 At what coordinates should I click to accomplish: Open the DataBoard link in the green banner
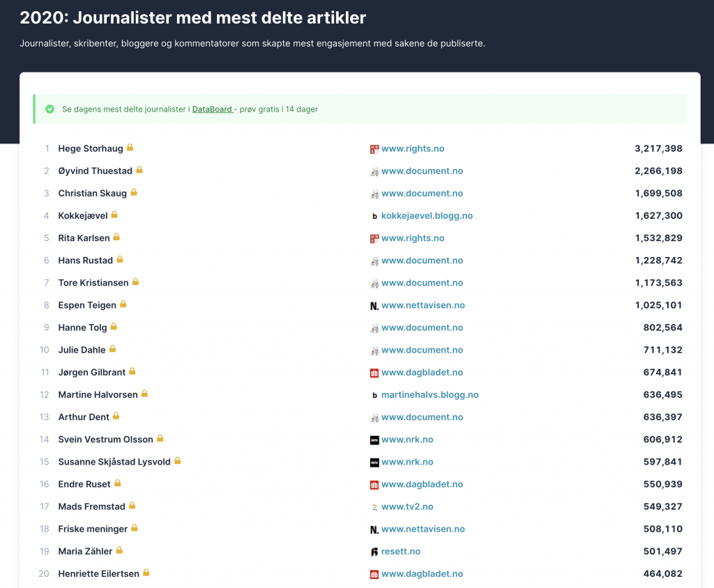tap(212, 109)
